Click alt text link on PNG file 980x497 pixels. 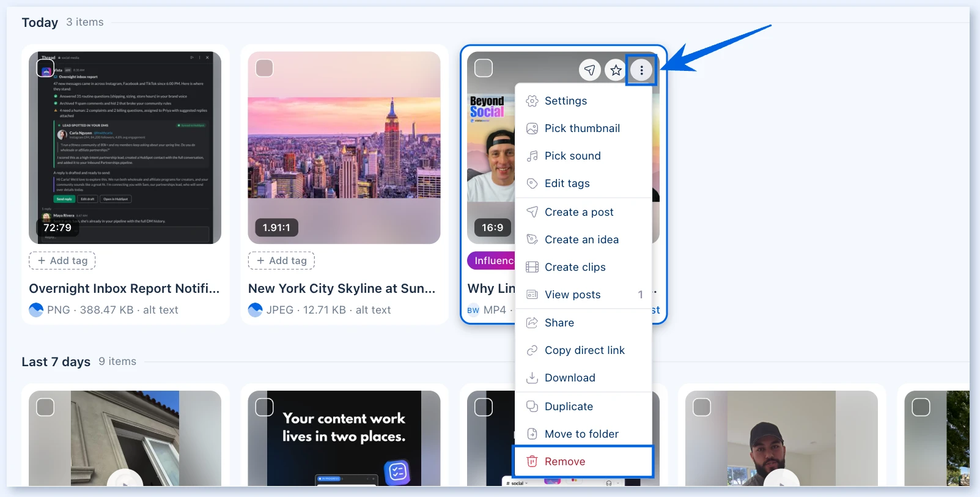coord(161,310)
